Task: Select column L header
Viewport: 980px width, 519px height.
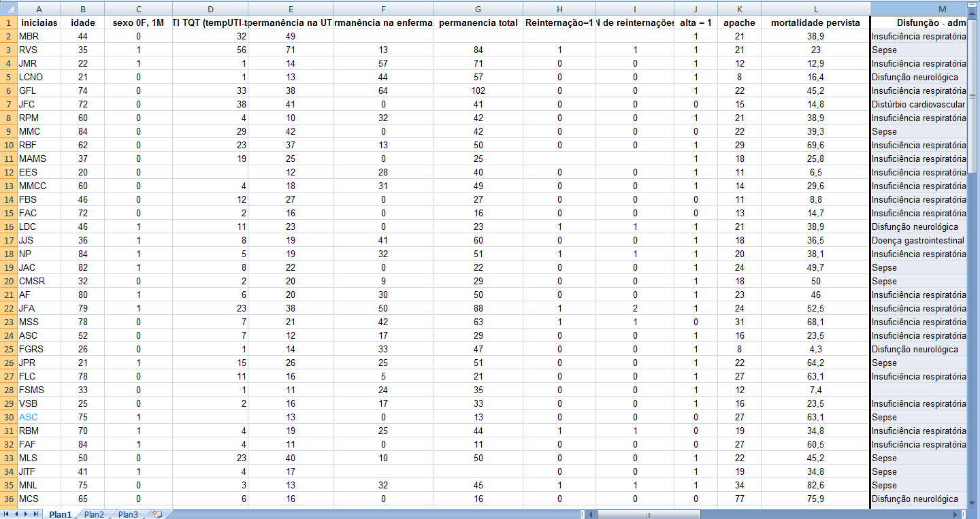Action: [815, 8]
